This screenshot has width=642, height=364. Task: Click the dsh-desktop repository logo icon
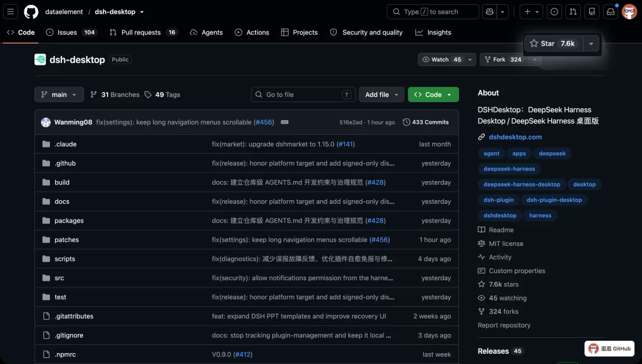40,60
